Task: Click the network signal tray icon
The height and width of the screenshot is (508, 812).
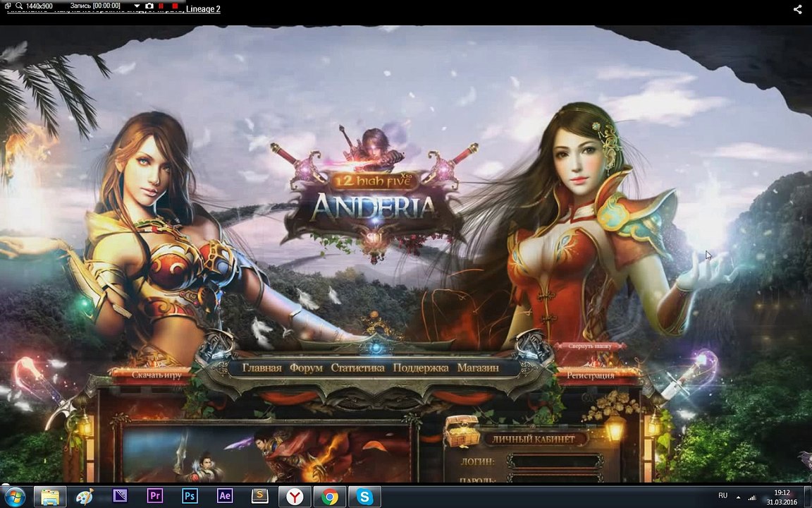Action: pyautogui.click(x=752, y=497)
